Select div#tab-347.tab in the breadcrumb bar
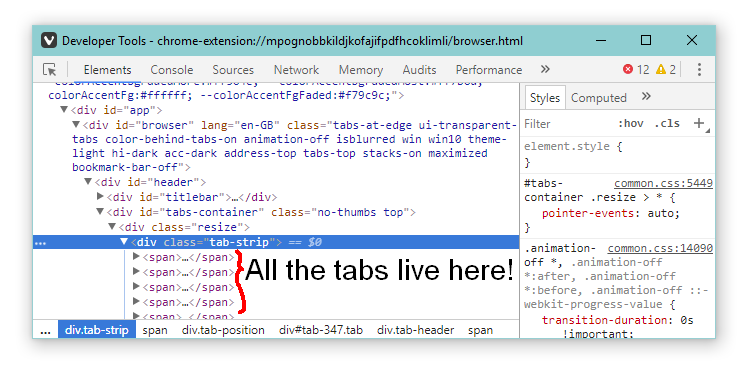This screenshot has width=750, height=378. 321,330
